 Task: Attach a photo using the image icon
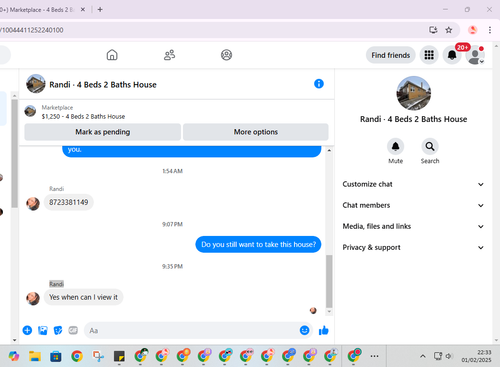click(43, 330)
